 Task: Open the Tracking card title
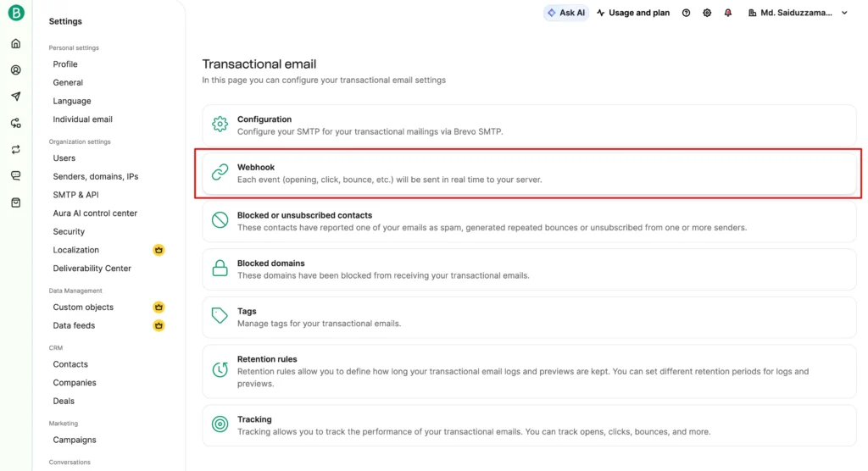click(254, 419)
